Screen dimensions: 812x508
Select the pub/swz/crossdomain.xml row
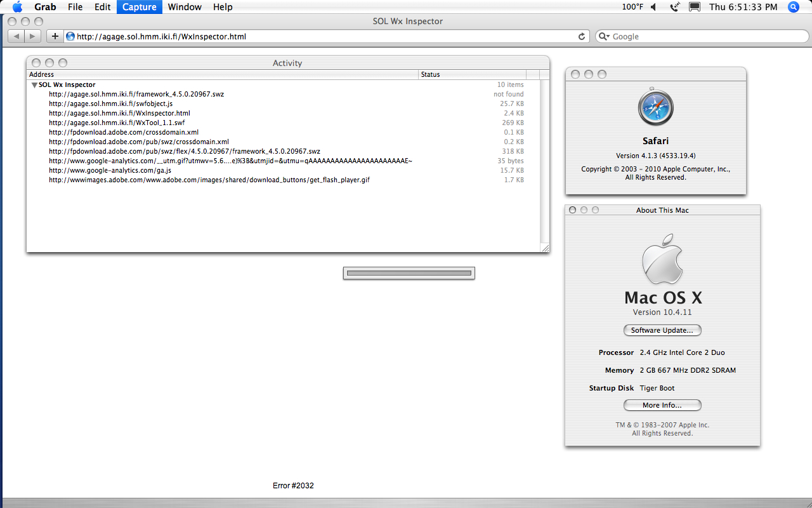pyautogui.click(x=283, y=142)
